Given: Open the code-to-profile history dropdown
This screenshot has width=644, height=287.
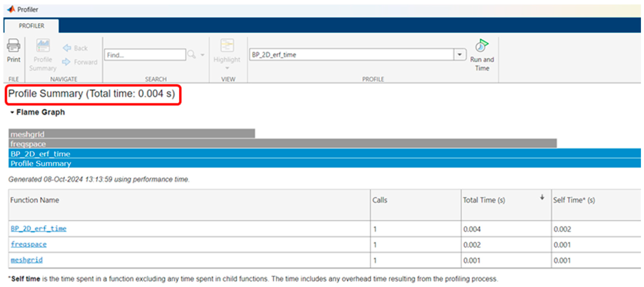Looking at the screenshot, I should [460, 54].
